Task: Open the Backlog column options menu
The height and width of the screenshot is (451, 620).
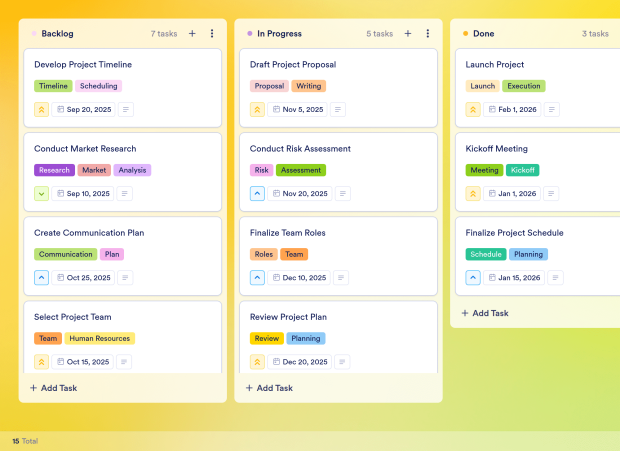Action: click(x=212, y=34)
